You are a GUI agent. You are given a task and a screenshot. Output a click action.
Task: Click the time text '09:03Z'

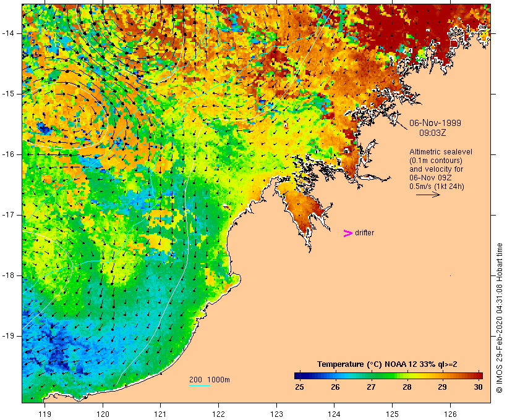pyautogui.click(x=433, y=133)
